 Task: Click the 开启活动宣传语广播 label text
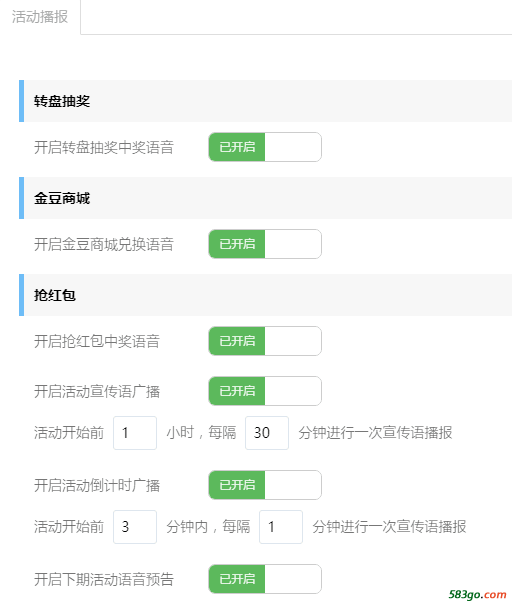click(x=97, y=391)
